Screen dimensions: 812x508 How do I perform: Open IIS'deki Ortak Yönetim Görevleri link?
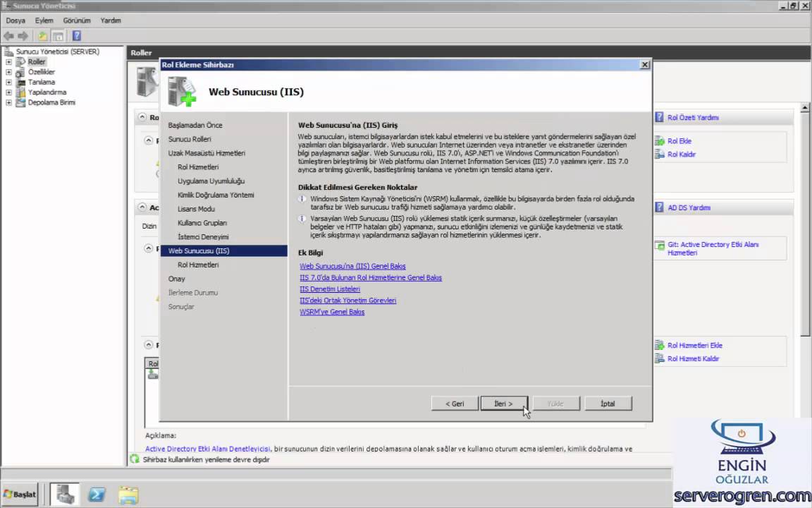pos(347,301)
